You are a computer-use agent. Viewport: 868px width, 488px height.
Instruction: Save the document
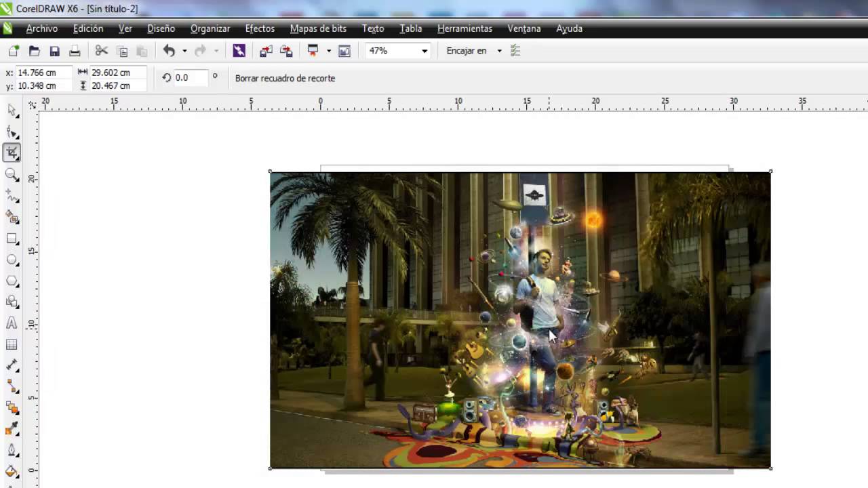pyautogui.click(x=54, y=51)
